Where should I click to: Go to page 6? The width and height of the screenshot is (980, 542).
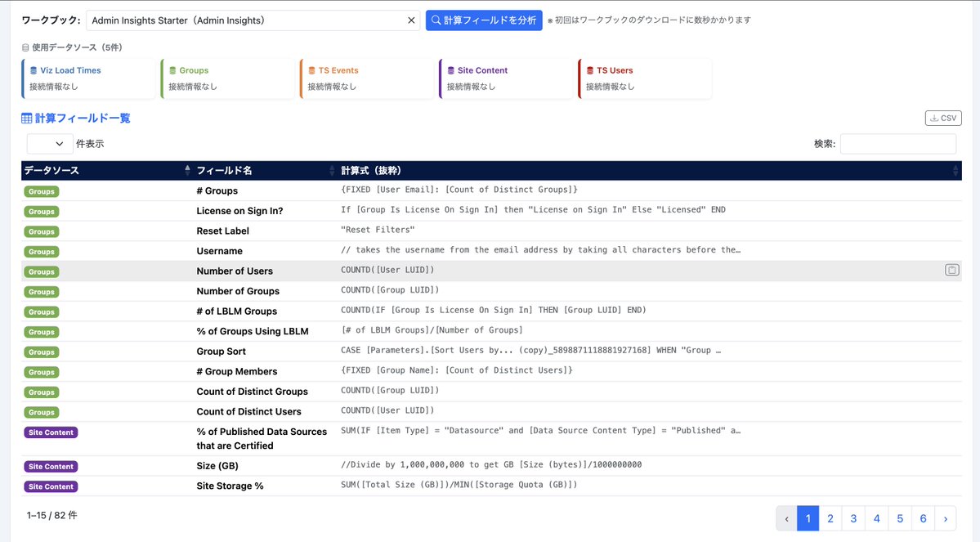click(x=923, y=518)
